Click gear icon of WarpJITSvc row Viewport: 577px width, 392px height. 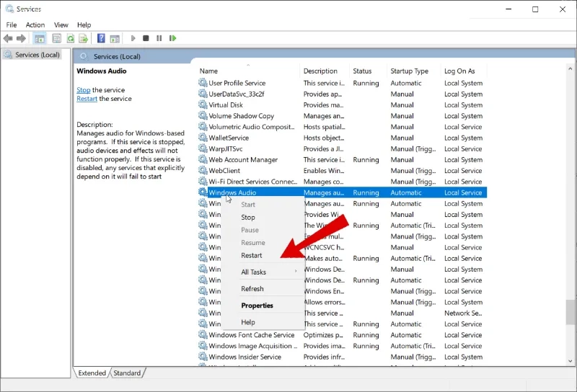(x=203, y=148)
